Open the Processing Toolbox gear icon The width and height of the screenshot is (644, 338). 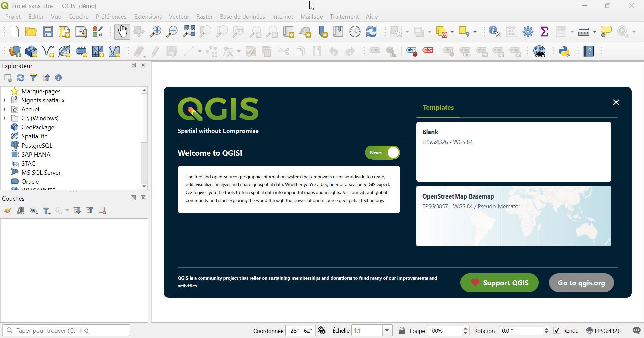tap(528, 32)
